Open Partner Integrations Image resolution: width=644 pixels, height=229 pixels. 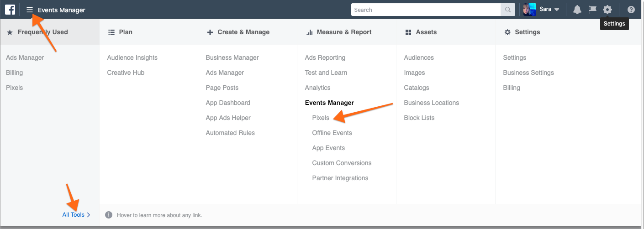click(340, 178)
